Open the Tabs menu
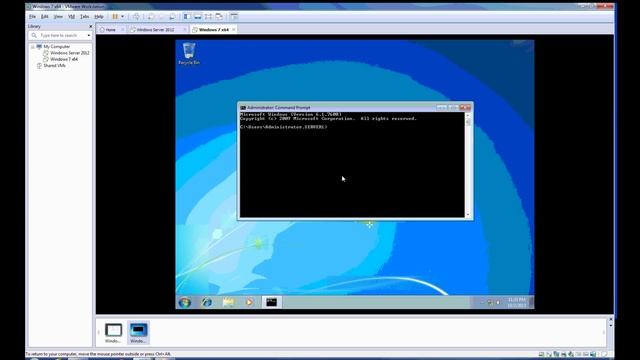Image resolution: width=640 pixels, height=360 pixels. (84, 17)
